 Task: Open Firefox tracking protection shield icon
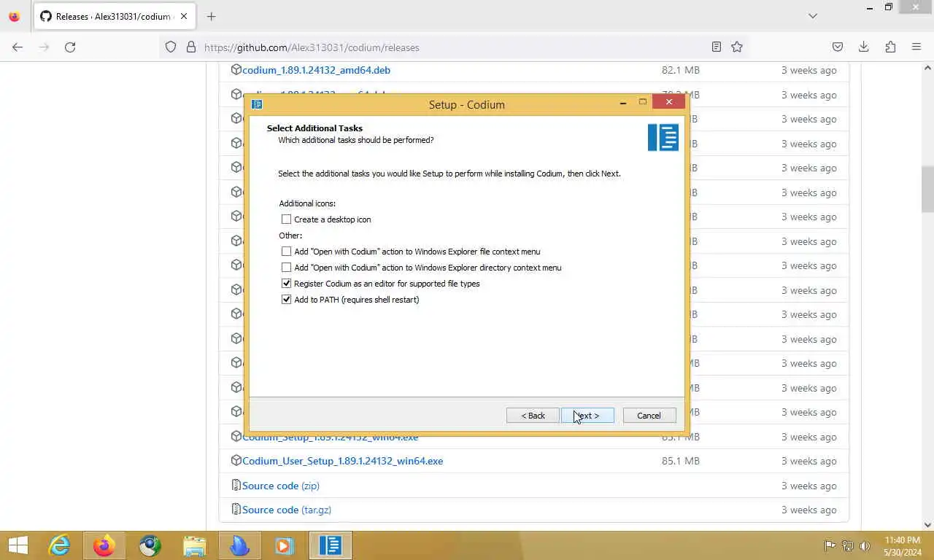click(x=171, y=47)
